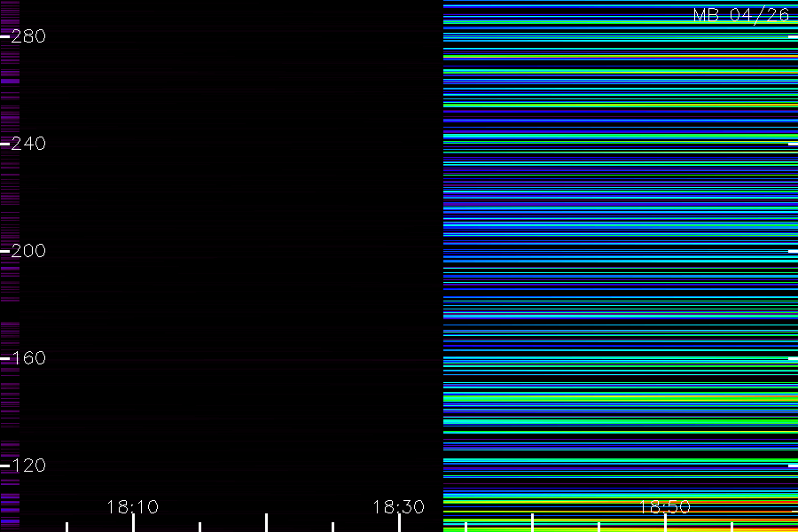The image size is (798, 532).
Task: Click the 160 axis label
Action: pyautogui.click(x=28, y=358)
